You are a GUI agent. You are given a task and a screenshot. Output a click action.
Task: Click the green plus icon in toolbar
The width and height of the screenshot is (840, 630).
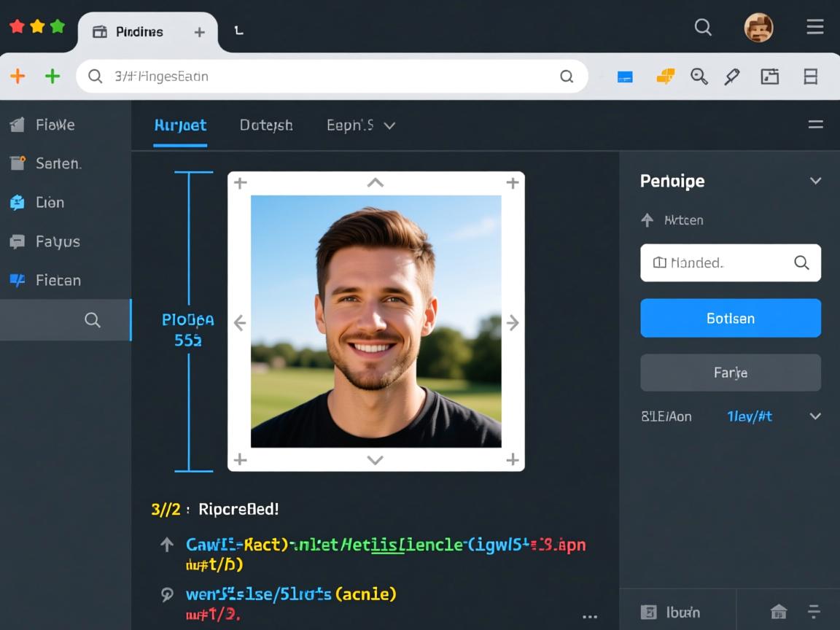pos(52,76)
